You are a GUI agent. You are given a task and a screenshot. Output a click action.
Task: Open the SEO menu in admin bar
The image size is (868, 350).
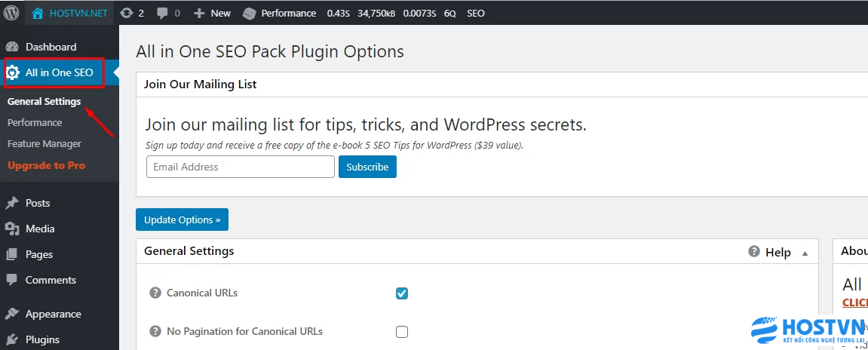pyautogui.click(x=476, y=13)
